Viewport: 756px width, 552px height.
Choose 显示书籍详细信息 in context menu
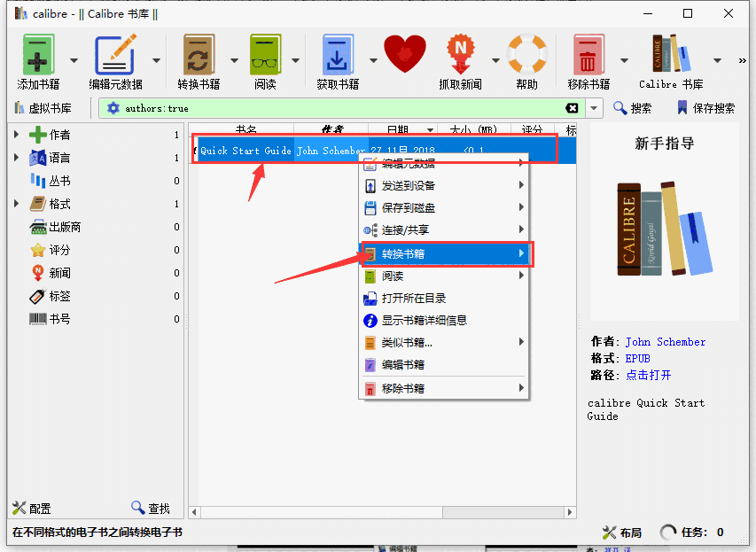pyautogui.click(x=444, y=320)
